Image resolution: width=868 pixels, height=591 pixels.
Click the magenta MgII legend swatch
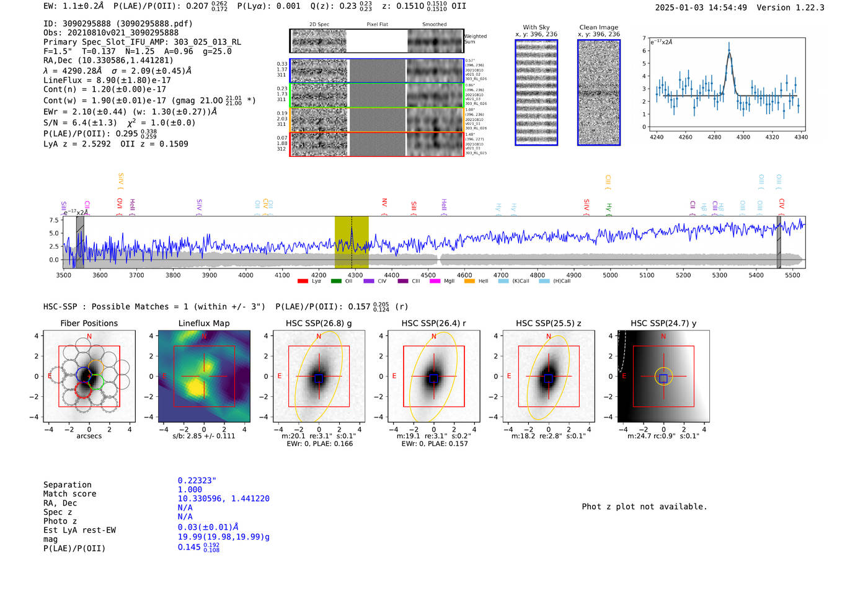(435, 282)
